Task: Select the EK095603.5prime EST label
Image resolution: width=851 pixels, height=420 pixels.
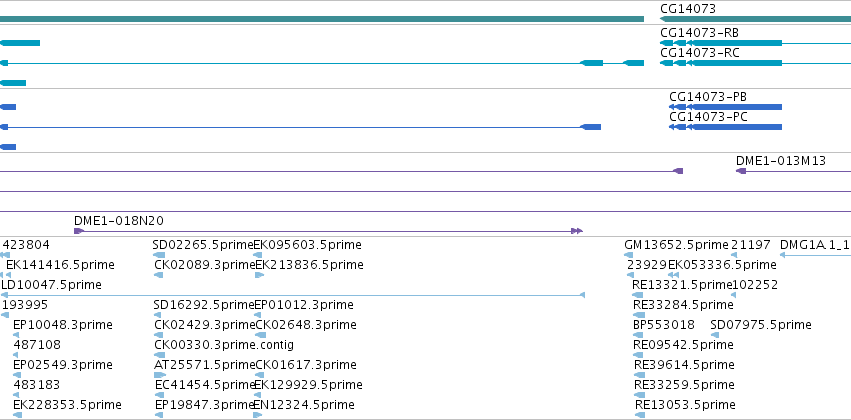Action: pos(308,245)
